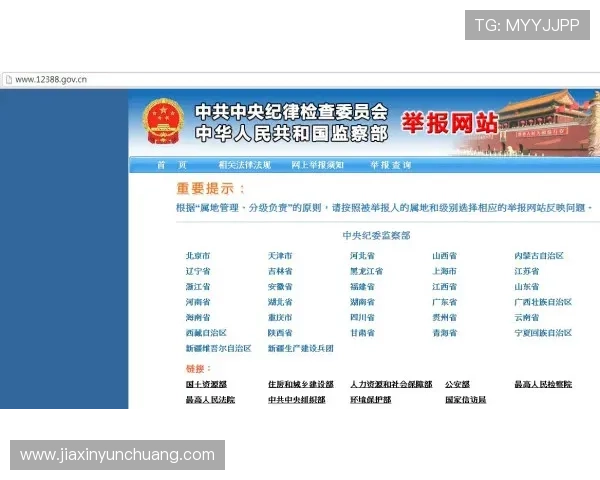Open the 新疆生产建设兵团 link
The width and height of the screenshot is (600, 480).
tap(301, 348)
